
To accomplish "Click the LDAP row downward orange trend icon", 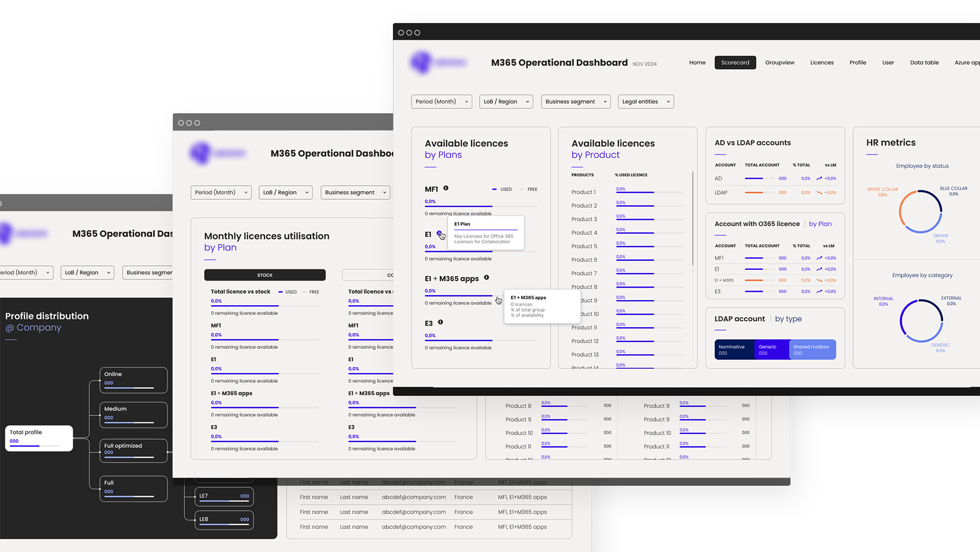I will click(x=819, y=193).
